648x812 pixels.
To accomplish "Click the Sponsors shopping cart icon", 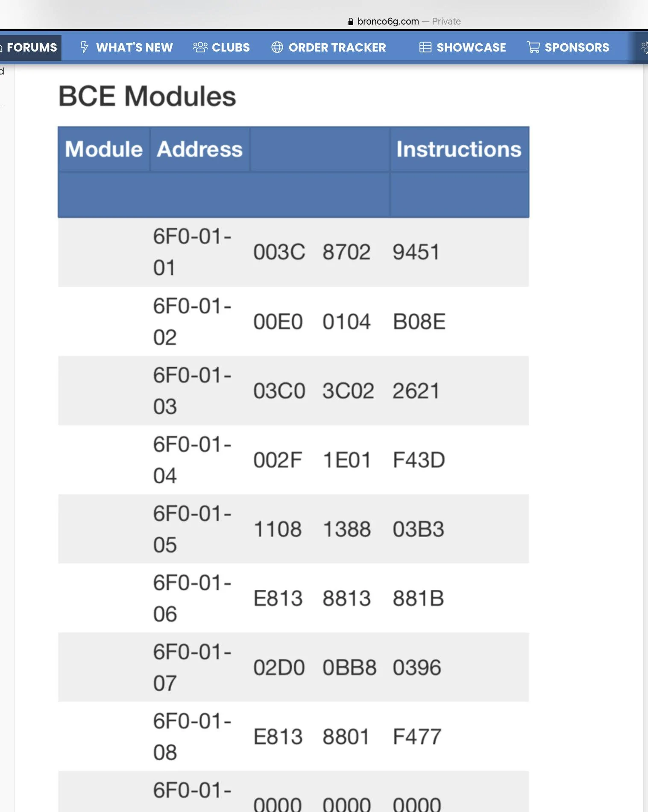I will point(533,47).
